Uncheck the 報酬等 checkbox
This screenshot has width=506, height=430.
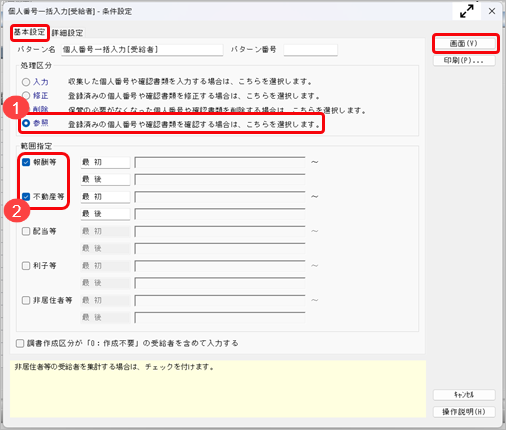26,162
